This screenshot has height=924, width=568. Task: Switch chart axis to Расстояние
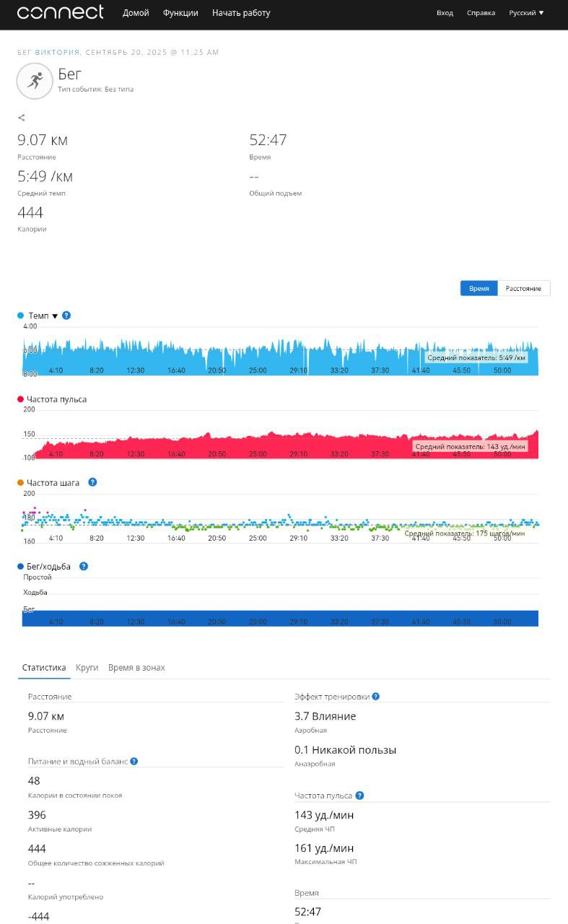(524, 288)
